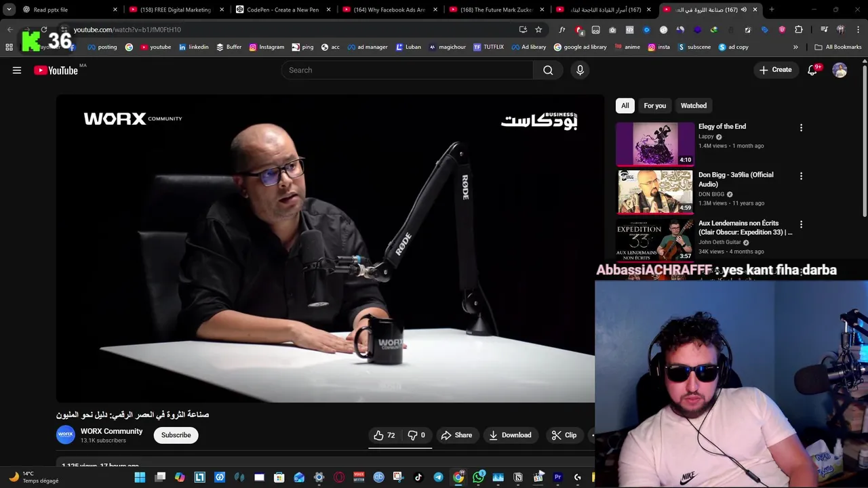The height and width of the screenshot is (488, 868).
Task: Click the Clip button
Action: click(564, 435)
